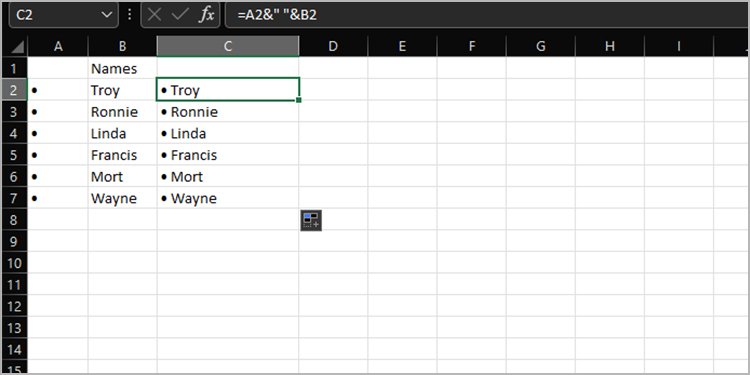Click the three-dot handle beside the Name Box
The height and width of the screenshot is (375, 750).
129,15
